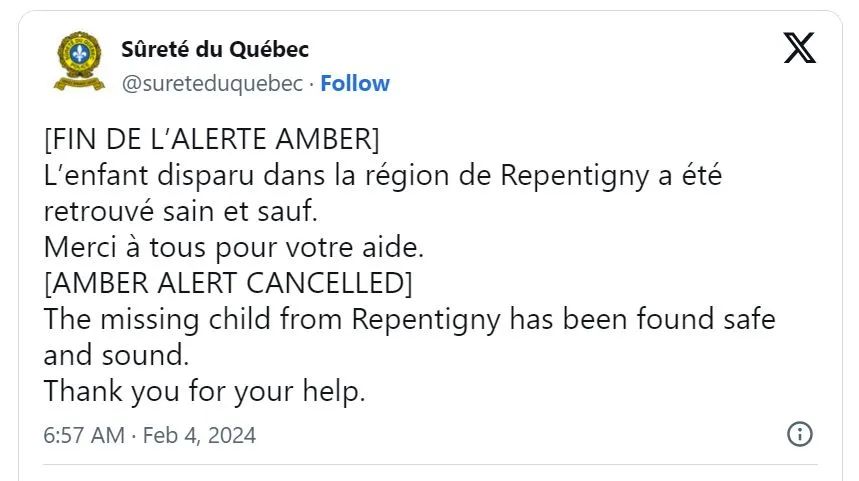Click the line 'Merci à tous pour votre aide.'
859x481 pixels.
click(x=234, y=247)
